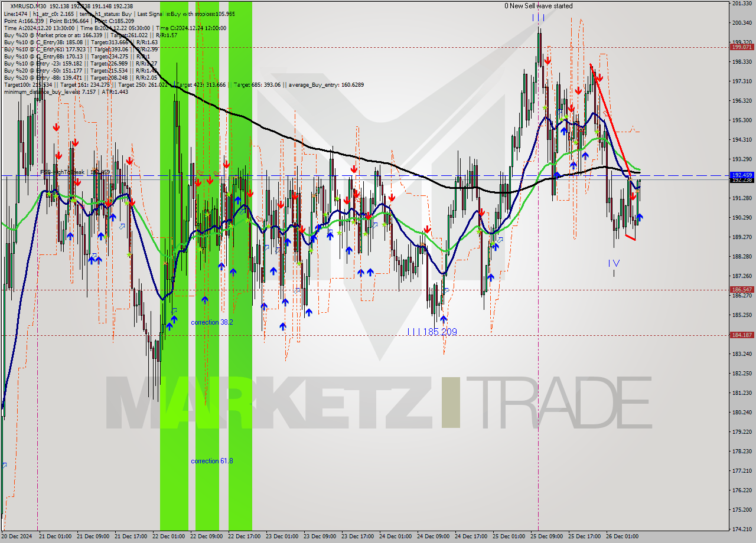
Task: Click the 198.330 price axis label
Action: [742, 61]
